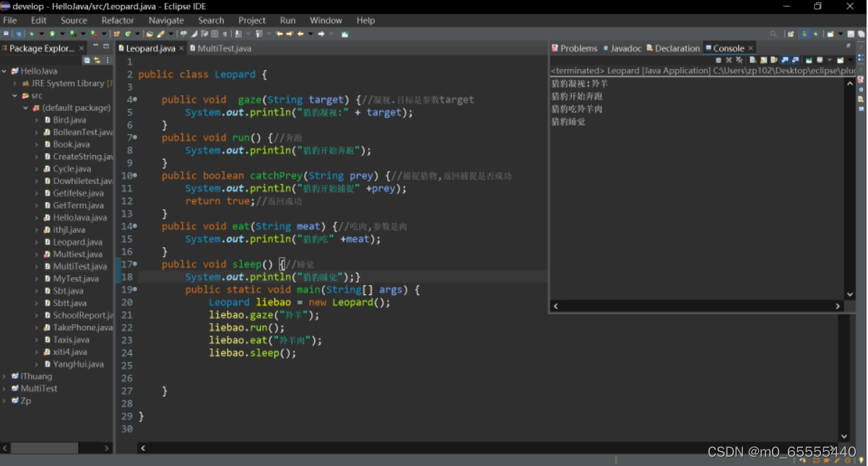
Task: Remove all terminated launches from Console
Action: (739, 60)
